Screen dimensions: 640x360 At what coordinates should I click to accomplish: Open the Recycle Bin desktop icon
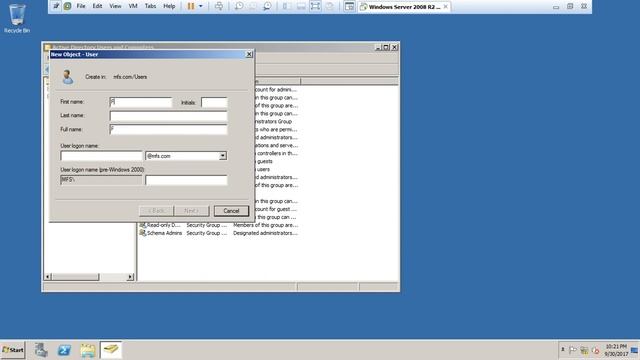coord(17,18)
